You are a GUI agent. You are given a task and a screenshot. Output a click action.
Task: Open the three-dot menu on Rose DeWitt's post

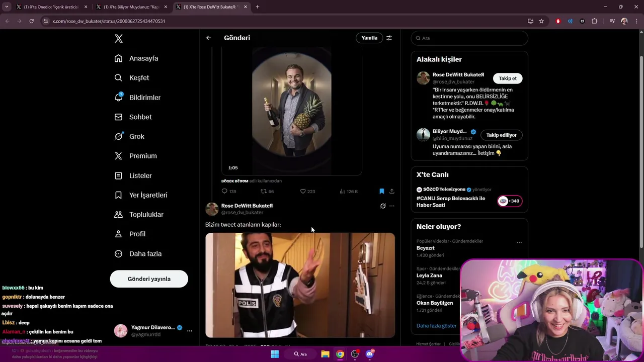[392, 206]
